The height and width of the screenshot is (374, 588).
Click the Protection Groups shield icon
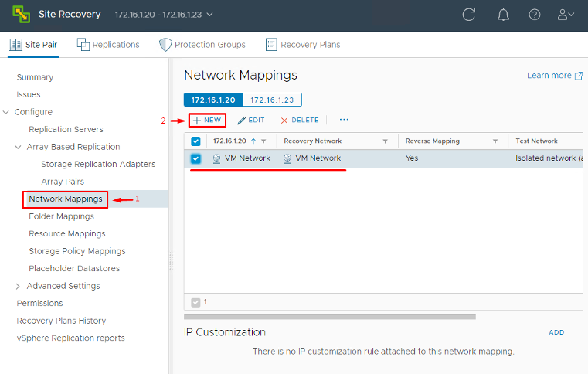[165, 45]
